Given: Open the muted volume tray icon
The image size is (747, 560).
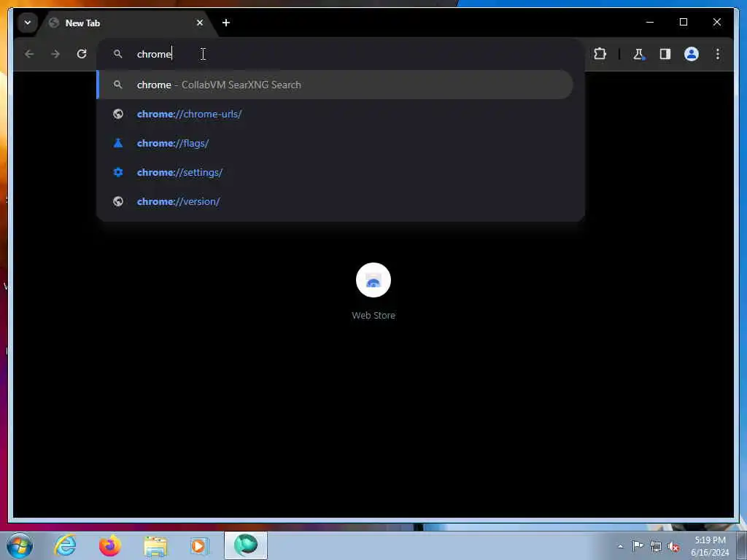Looking at the screenshot, I should (x=673, y=546).
